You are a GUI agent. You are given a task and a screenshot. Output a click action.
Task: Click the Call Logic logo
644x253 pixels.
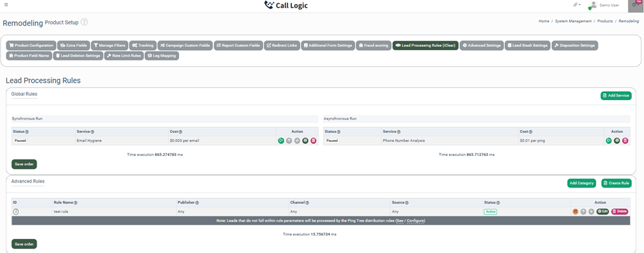286,5
